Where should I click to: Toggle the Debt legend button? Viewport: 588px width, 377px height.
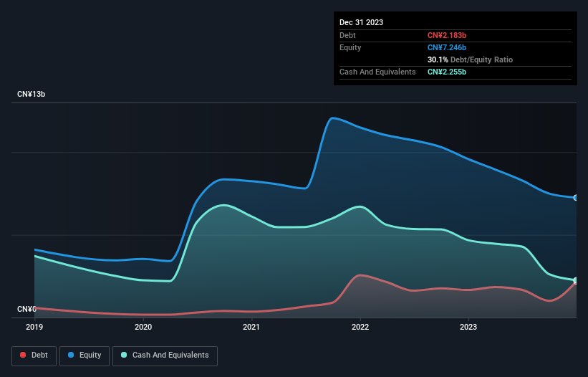pyautogui.click(x=34, y=355)
